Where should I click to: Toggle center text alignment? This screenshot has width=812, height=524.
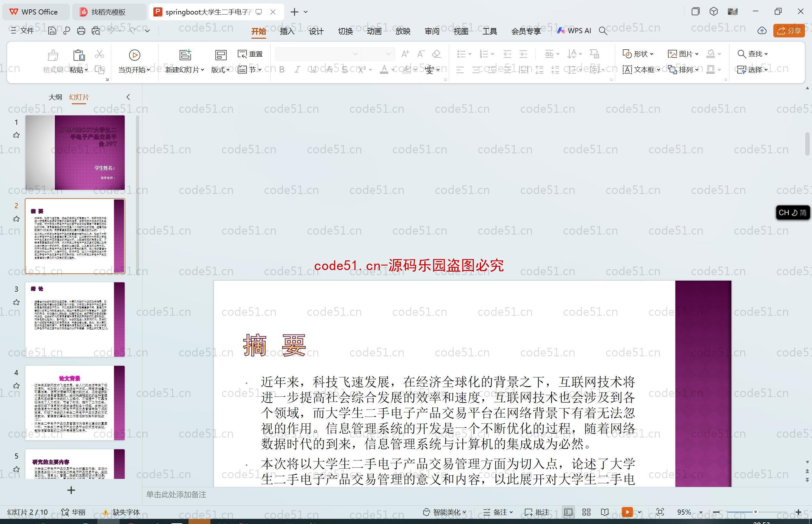(x=476, y=70)
